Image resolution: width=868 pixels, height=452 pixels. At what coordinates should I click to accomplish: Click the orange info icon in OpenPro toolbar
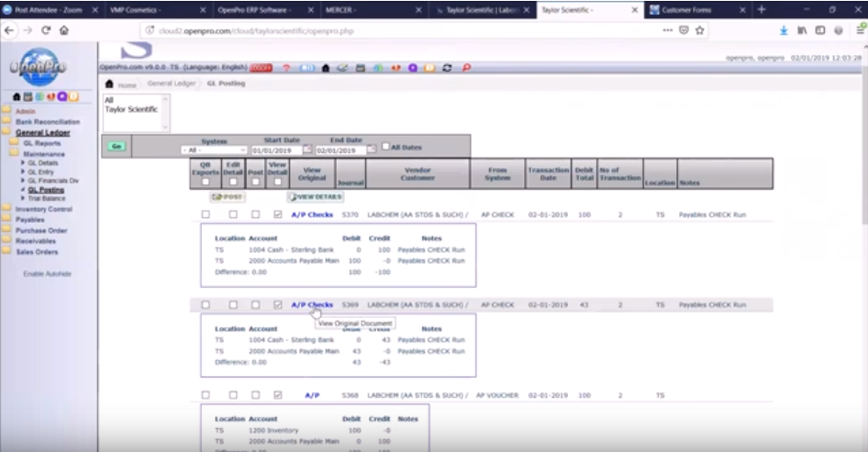(429, 68)
